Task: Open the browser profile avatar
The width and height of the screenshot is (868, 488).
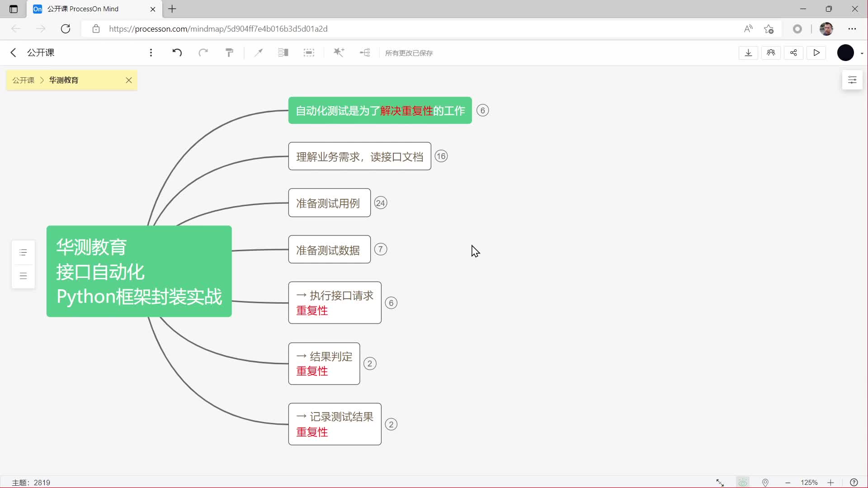Action: 826,29
